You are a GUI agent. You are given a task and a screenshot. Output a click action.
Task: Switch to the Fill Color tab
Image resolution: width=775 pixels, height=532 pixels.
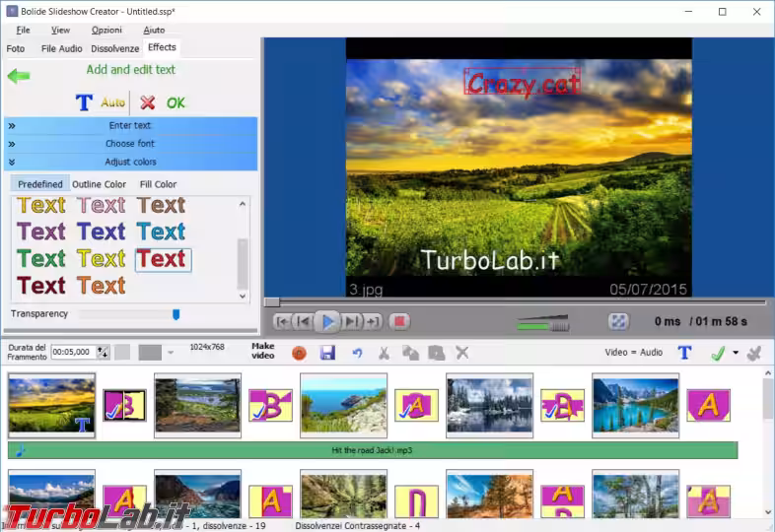[158, 184]
